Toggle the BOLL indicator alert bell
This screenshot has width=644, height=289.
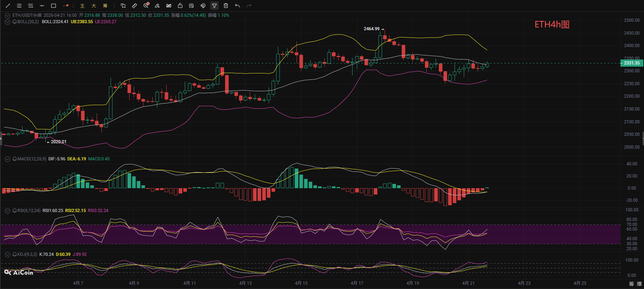point(15,22)
